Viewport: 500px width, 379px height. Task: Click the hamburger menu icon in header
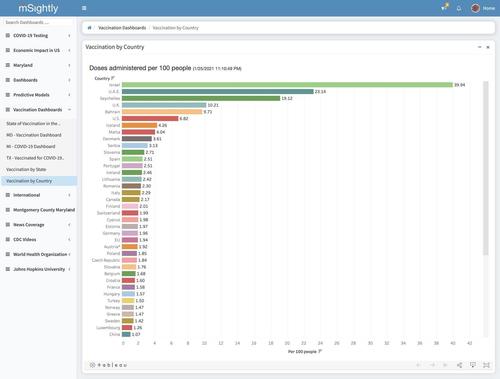click(x=84, y=8)
